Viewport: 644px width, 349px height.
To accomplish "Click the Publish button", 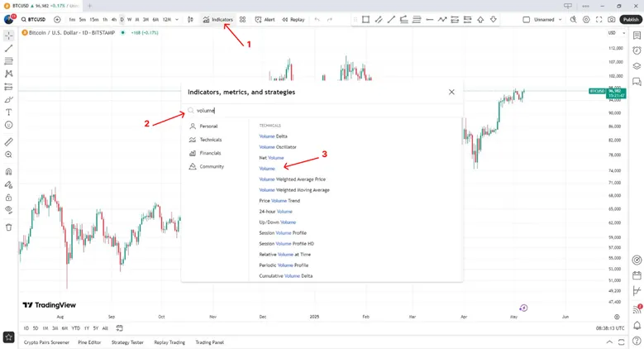I will [x=631, y=19].
